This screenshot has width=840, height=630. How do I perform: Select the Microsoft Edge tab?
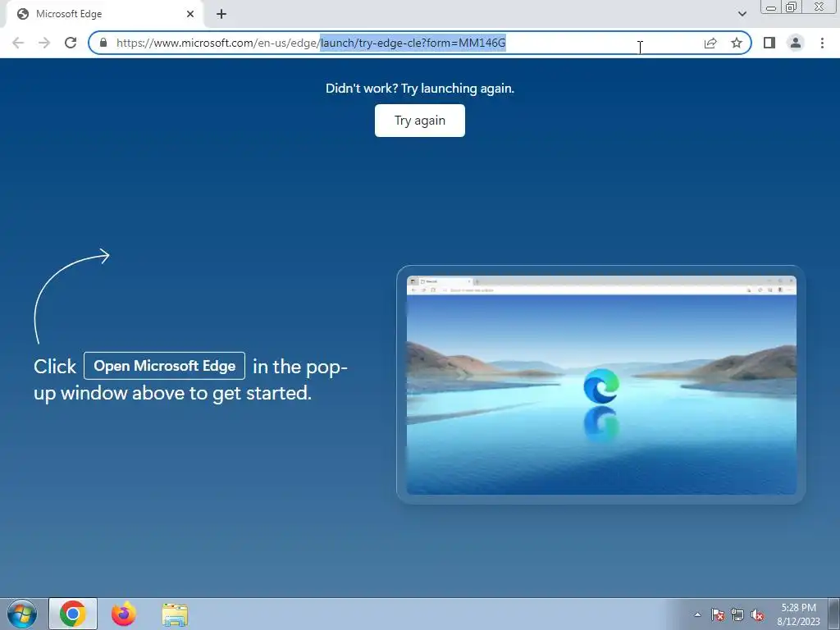(x=104, y=14)
